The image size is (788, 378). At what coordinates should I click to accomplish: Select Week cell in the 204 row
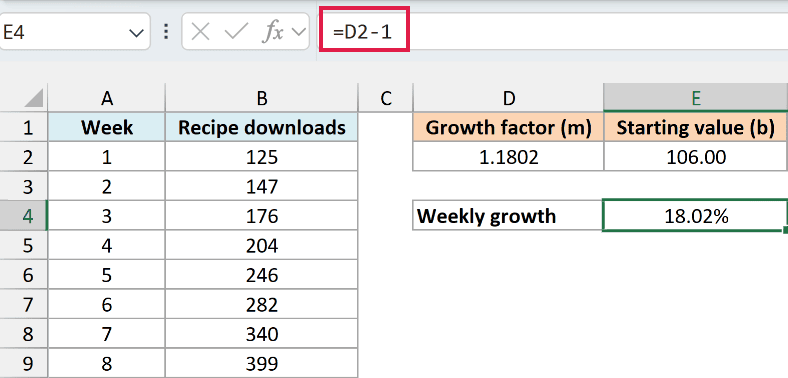(107, 246)
